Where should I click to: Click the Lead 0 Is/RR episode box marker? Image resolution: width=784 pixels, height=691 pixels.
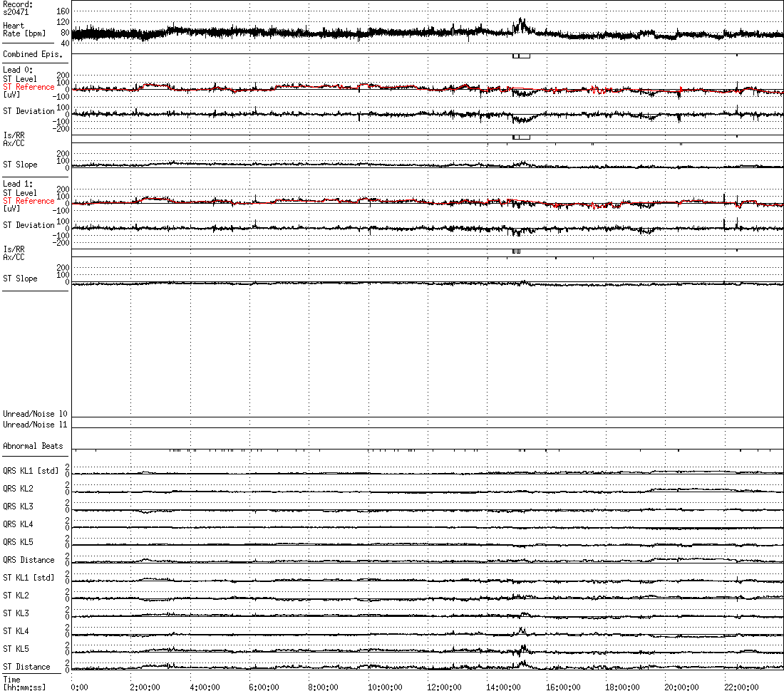[521, 137]
